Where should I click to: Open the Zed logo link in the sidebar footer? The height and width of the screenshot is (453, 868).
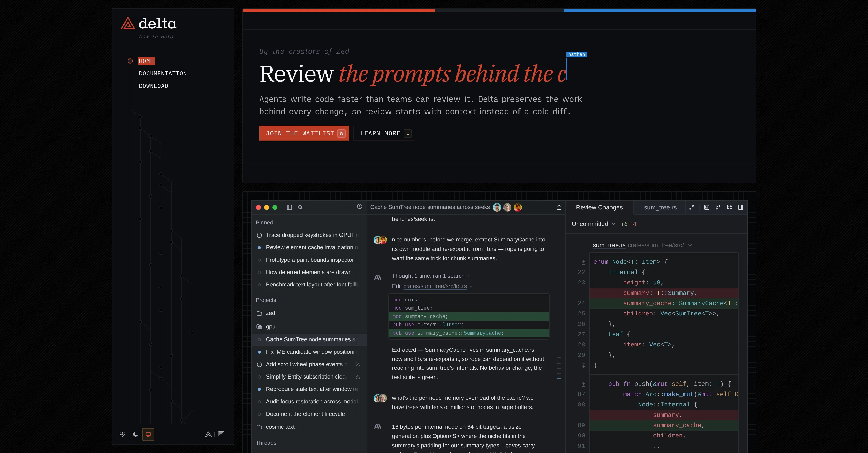(x=221, y=434)
